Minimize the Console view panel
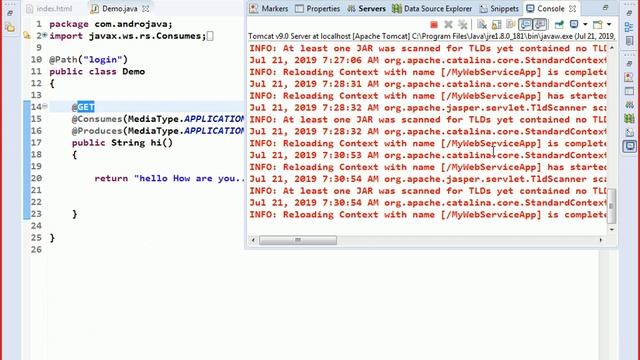The width and height of the screenshot is (640, 360). tap(605, 8)
